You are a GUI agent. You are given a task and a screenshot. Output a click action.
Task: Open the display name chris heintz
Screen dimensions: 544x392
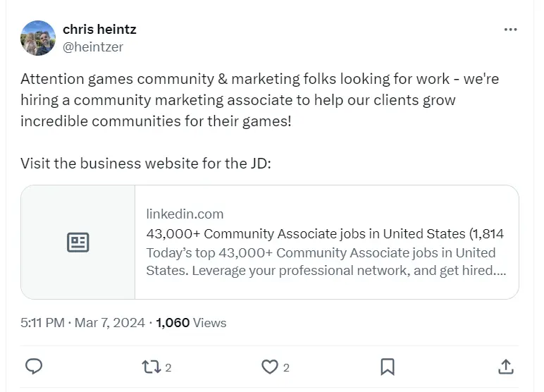coord(99,30)
